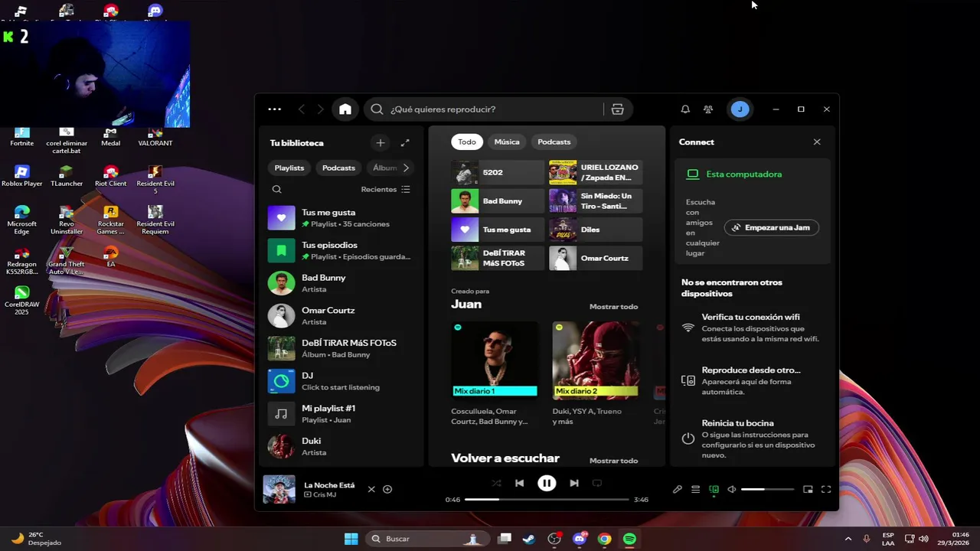Filter library by Podcasts
Screen dimensions: 980x551
(338, 168)
